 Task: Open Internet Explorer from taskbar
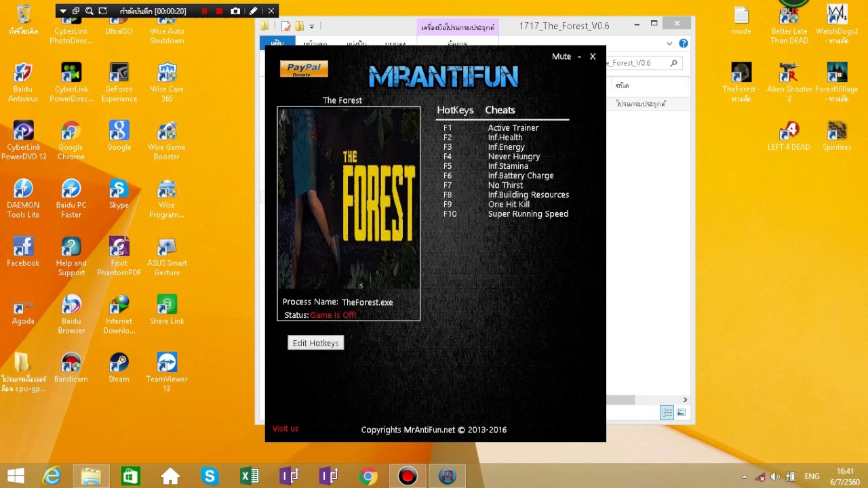[x=52, y=476]
